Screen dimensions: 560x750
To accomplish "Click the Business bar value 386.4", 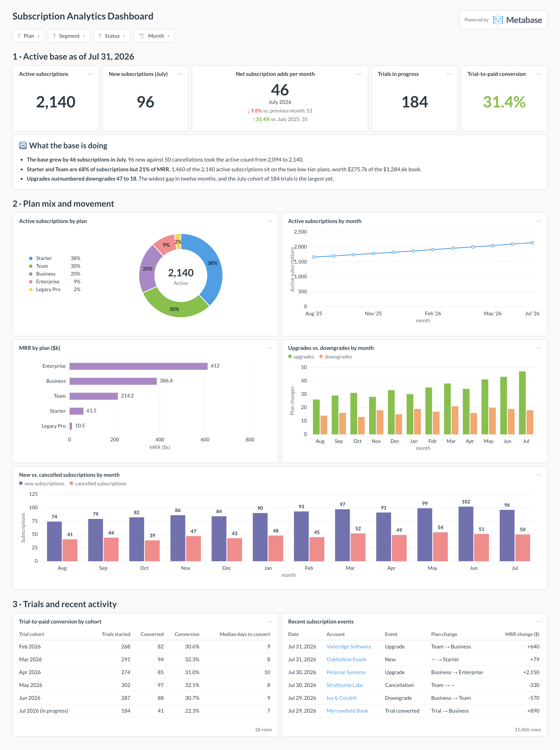I will (166, 381).
